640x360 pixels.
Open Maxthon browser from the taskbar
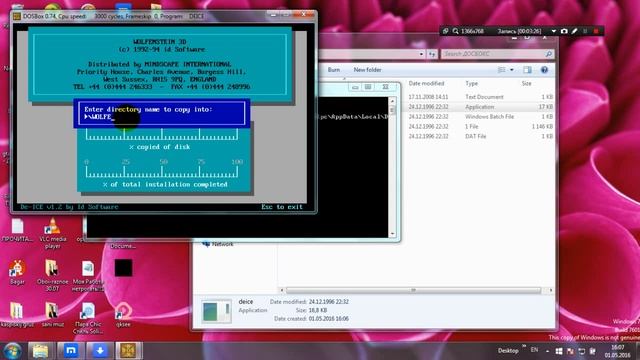click(71, 351)
